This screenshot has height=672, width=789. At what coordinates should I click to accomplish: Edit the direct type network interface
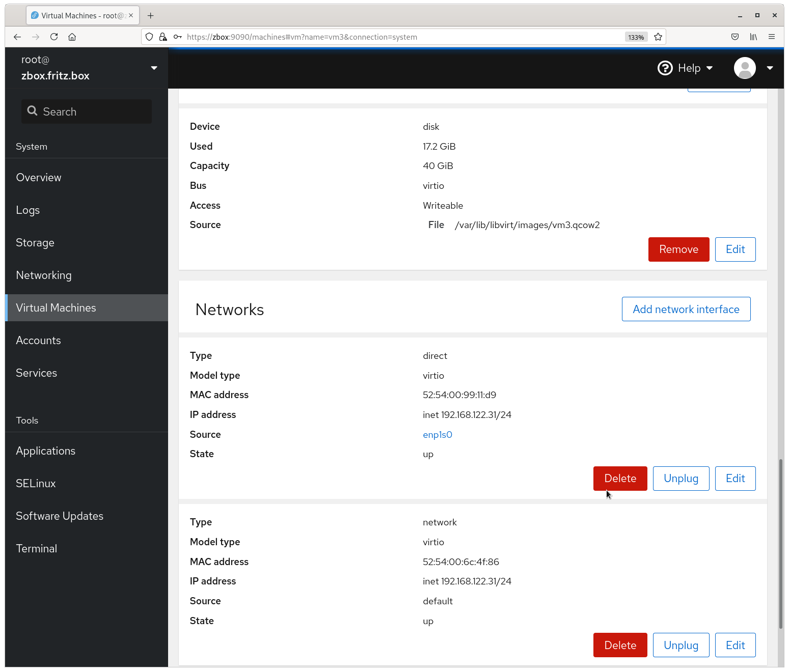(x=735, y=479)
